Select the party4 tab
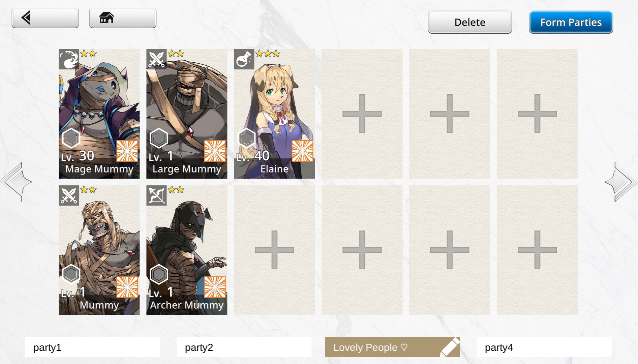Viewport: 638px width, 364px height. coord(544,347)
